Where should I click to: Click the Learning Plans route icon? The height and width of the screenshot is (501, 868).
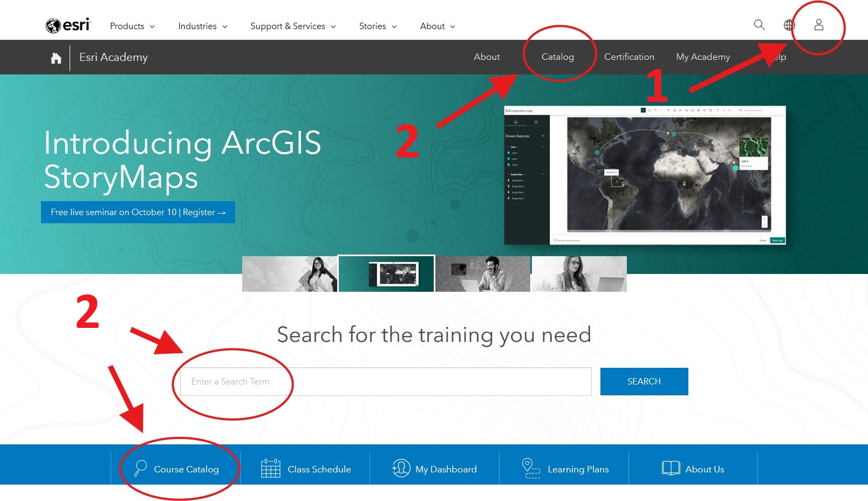click(x=531, y=468)
